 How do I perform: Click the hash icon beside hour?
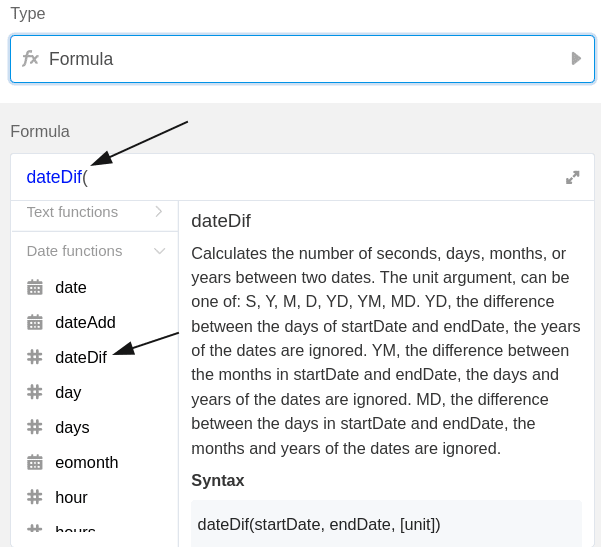coord(35,497)
